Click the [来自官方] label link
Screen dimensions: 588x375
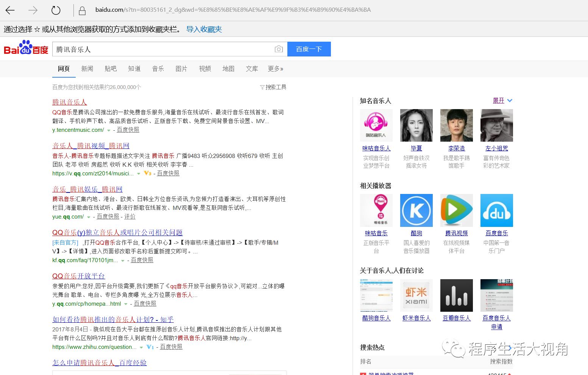point(65,242)
